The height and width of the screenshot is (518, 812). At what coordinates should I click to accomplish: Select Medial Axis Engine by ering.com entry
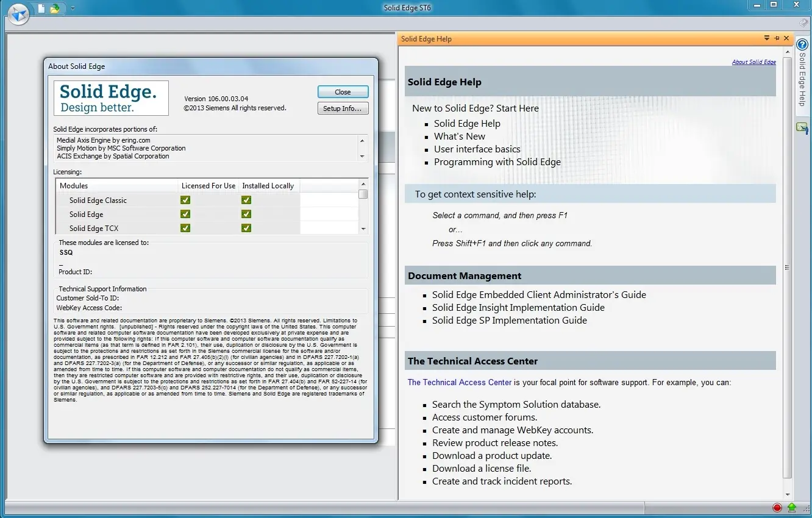[x=103, y=140]
